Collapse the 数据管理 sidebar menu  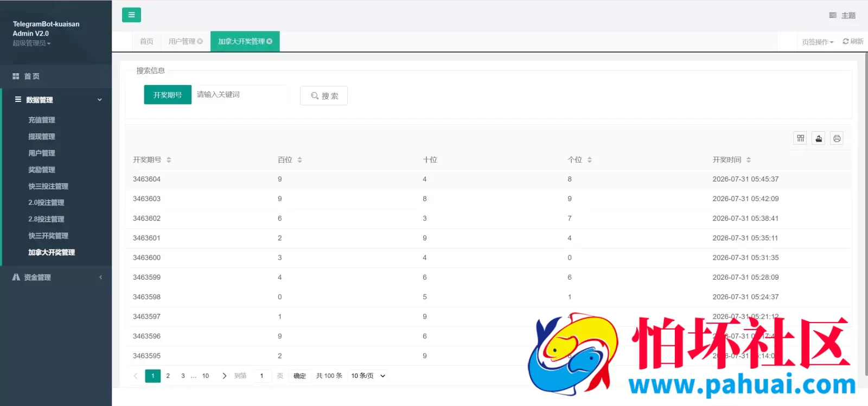point(56,100)
